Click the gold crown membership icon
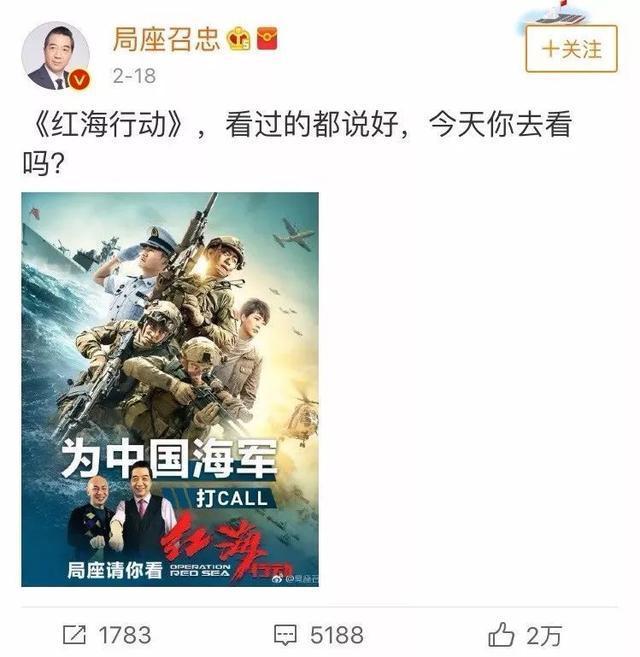Screen dimensions: 640x657 pyautogui.click(x=238, y=39)
